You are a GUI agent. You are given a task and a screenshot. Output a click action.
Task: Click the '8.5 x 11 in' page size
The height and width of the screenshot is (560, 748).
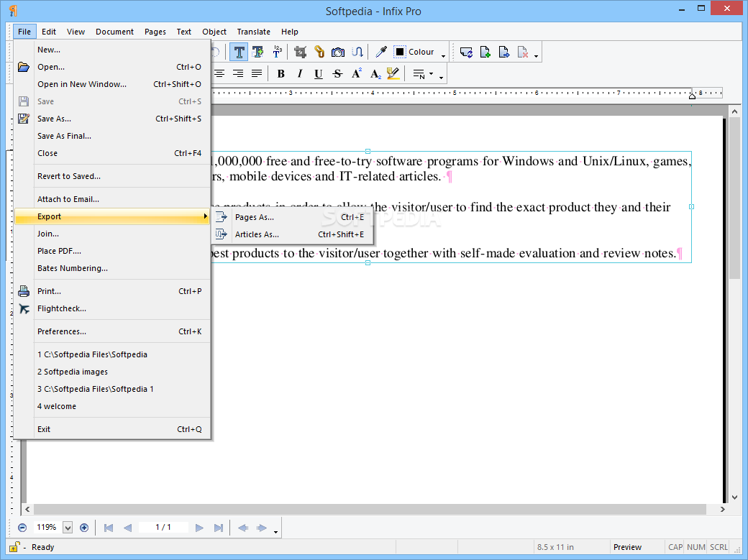point(555,547)
